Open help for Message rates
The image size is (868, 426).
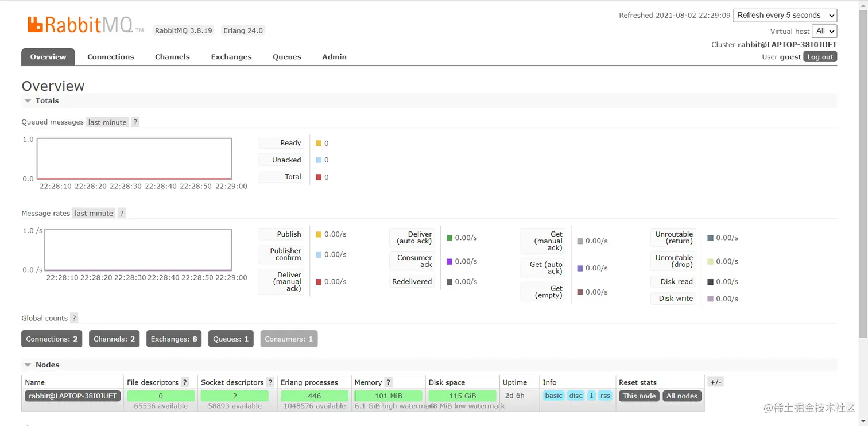[x=121, y=214]
